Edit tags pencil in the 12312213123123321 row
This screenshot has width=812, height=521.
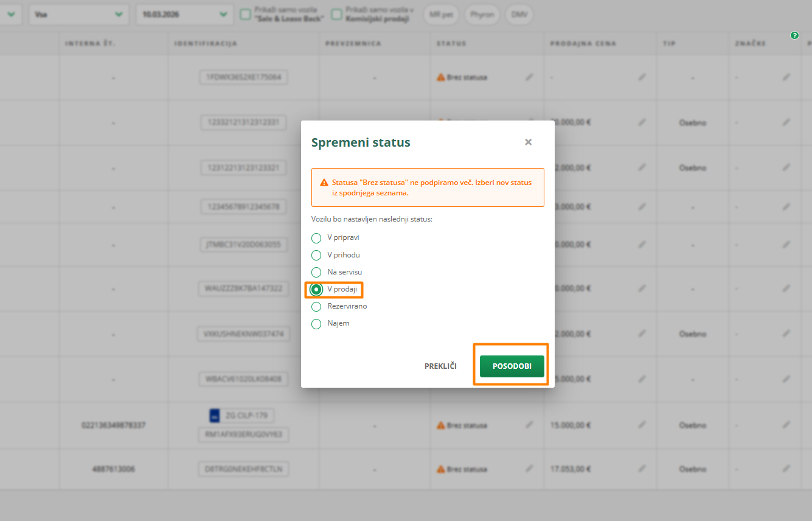(786, 167)
